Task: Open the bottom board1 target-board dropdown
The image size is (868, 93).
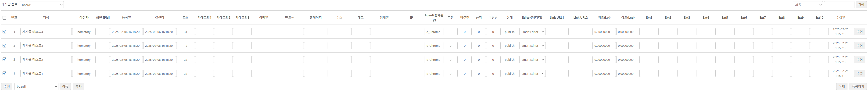Action: coord(36,87)
